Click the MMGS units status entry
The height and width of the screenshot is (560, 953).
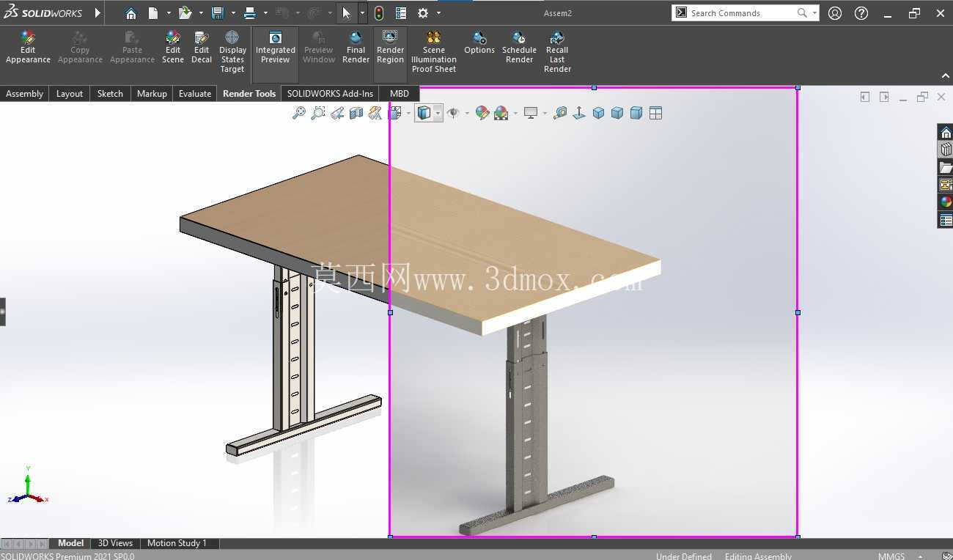coord(891,556)
